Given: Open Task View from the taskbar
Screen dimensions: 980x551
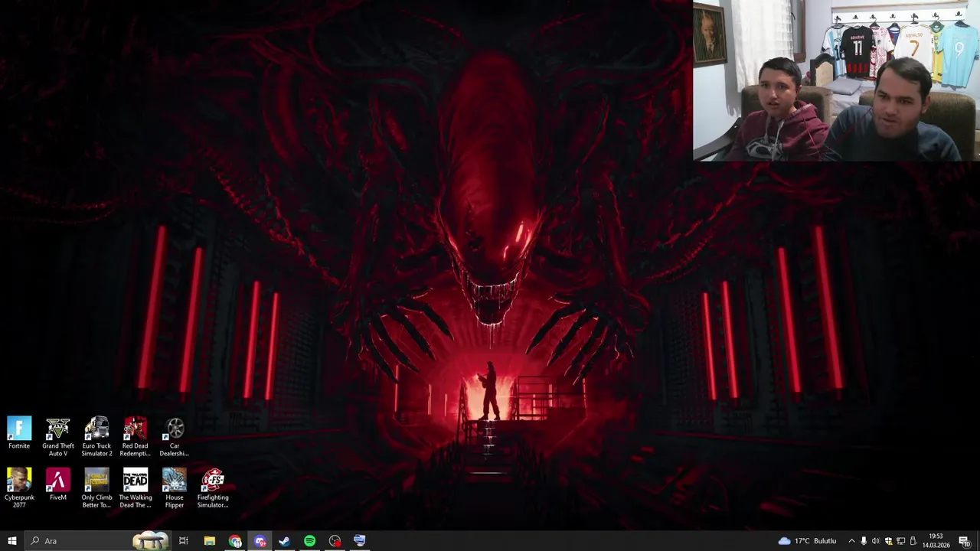Looking at the screenshot, I should tap(184, 541).
